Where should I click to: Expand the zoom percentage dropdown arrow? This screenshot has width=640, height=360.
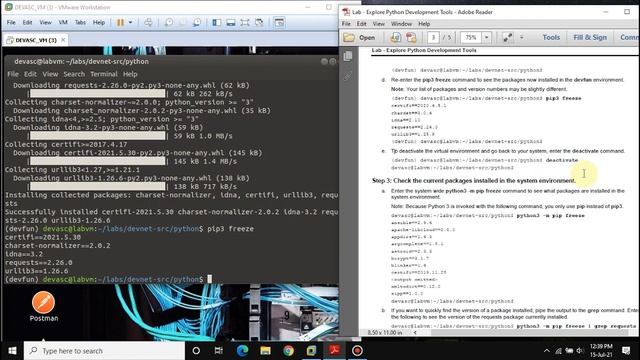(487, 38)
